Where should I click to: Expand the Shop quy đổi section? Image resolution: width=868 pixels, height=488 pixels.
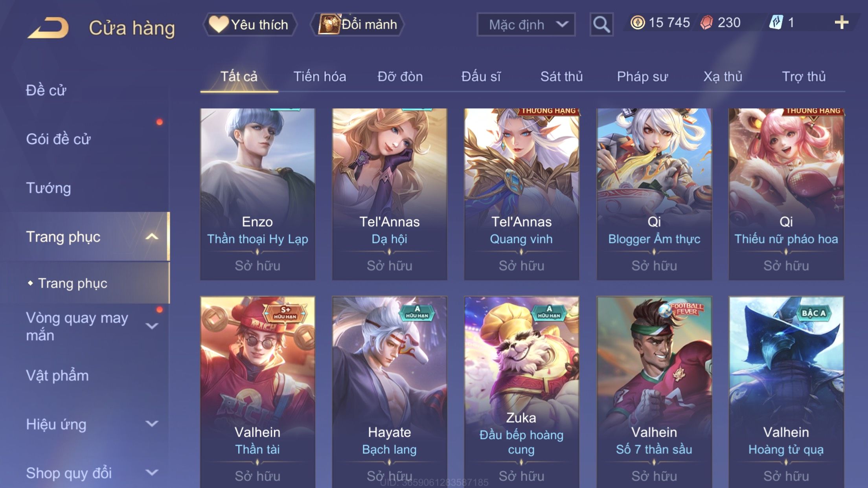coord(152,472)
